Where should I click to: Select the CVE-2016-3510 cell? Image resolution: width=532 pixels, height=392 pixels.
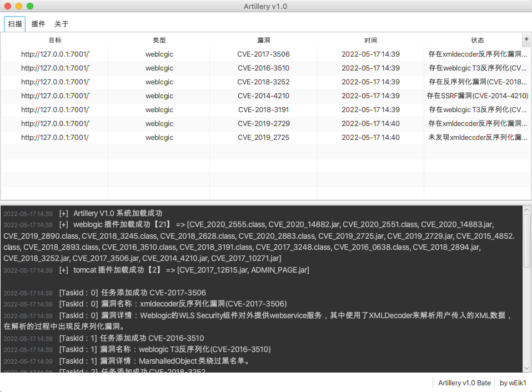click(x=264, y=68)
